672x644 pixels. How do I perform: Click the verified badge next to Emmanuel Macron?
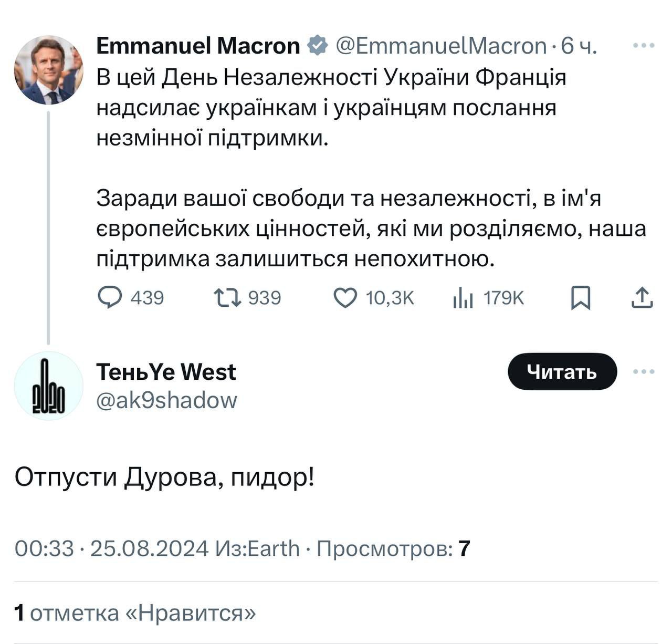317,46
